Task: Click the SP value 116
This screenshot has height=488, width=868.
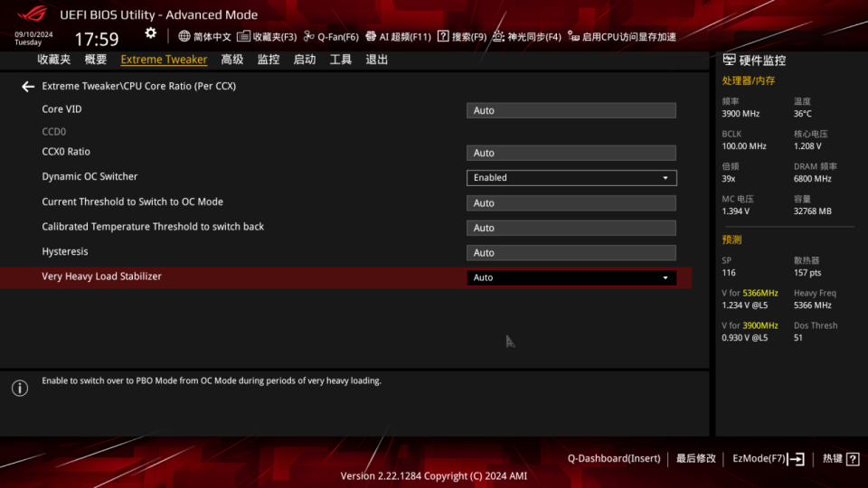Action: pos(729,273)
